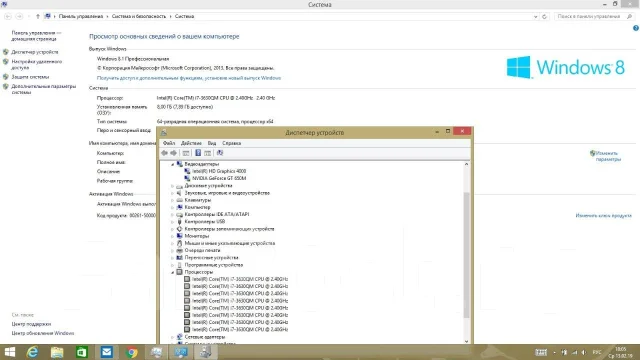Open the green Store app on taskbar

pos(82,352)
